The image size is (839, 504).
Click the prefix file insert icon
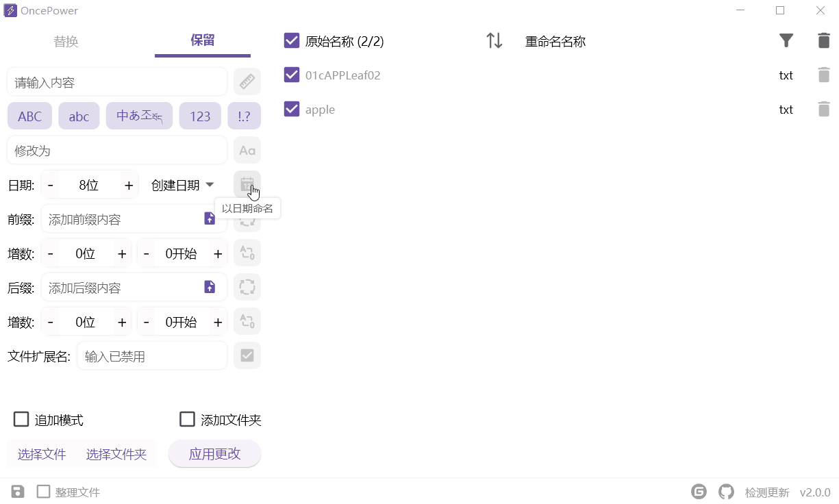tap(210, 218)
